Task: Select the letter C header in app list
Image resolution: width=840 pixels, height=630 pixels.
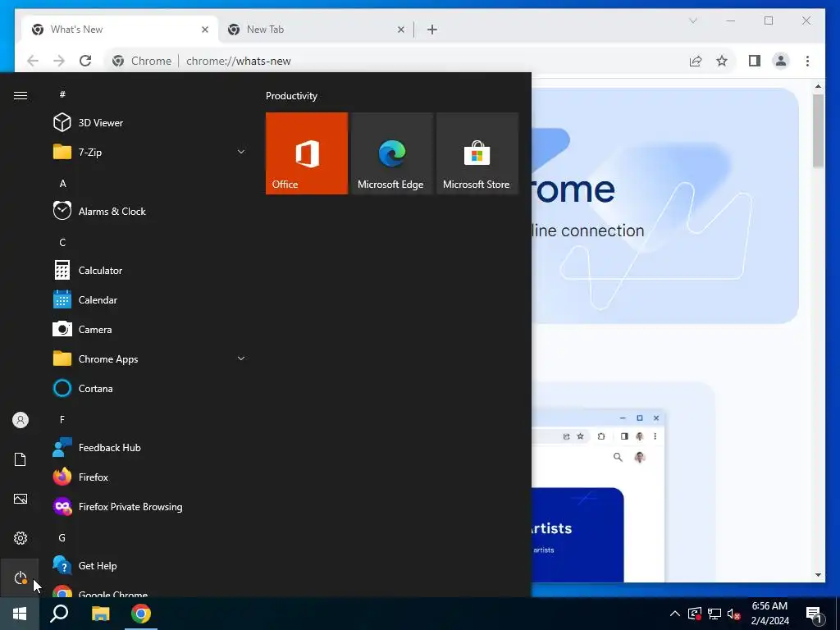Action: click(x=62, y=242)
